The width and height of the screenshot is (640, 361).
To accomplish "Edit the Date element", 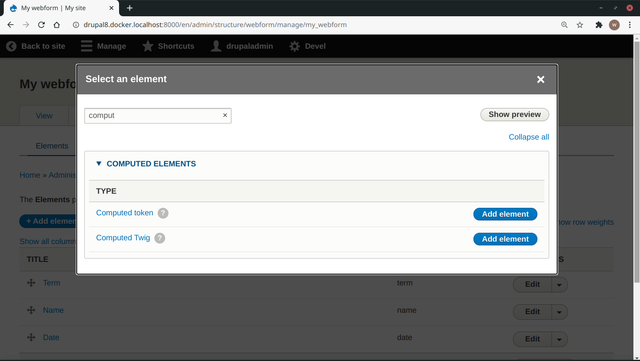I will [532, 339].
